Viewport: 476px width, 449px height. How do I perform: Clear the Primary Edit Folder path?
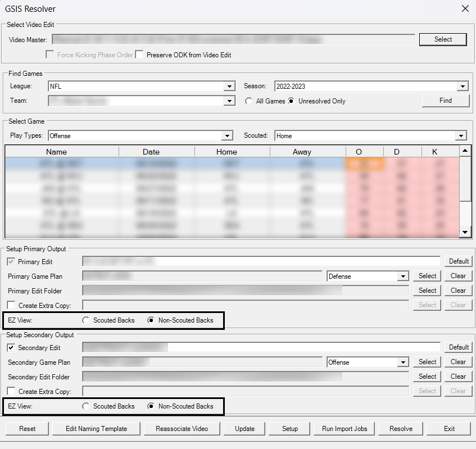[459, 291]
